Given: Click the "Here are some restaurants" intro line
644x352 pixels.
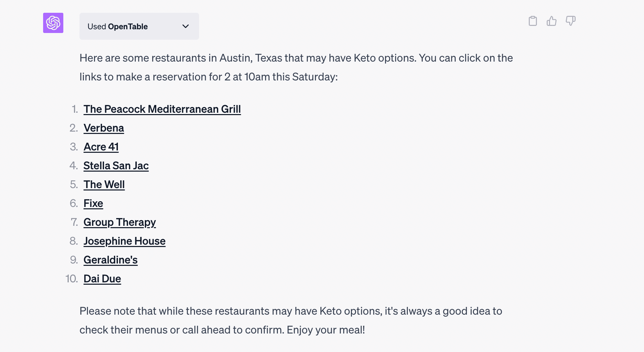Looking at the screenshot, I should coord(296,58).
